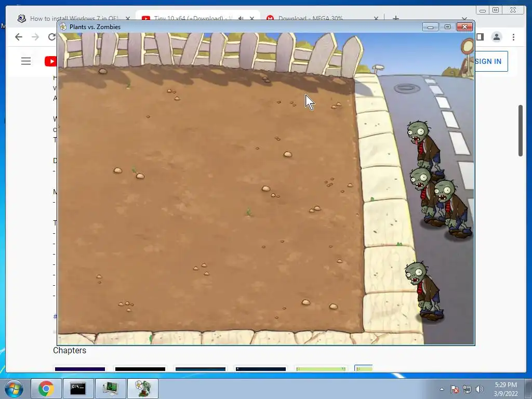Minimize the Chrome browser window
Image resolution: width=532 pixels, height=399 pixels.
[x=483, y=10]
